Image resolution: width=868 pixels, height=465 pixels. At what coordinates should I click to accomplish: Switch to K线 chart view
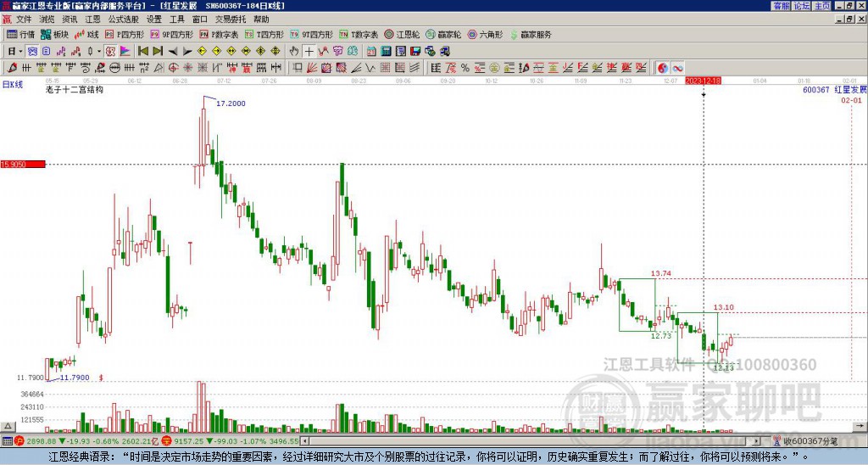click(x=86, y=34)
